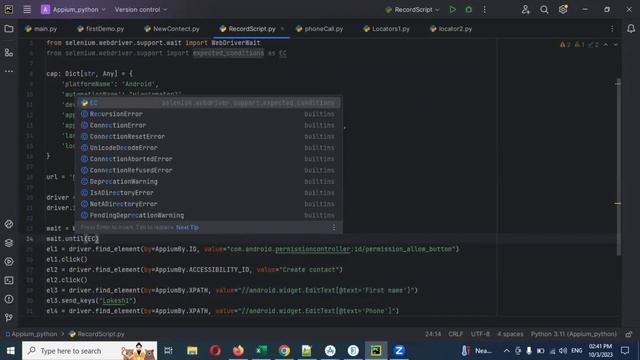Switch to PyCharm taskbar icon
Image resolution: width=640 pixels, height=360 pixels.
click(376, 351)
